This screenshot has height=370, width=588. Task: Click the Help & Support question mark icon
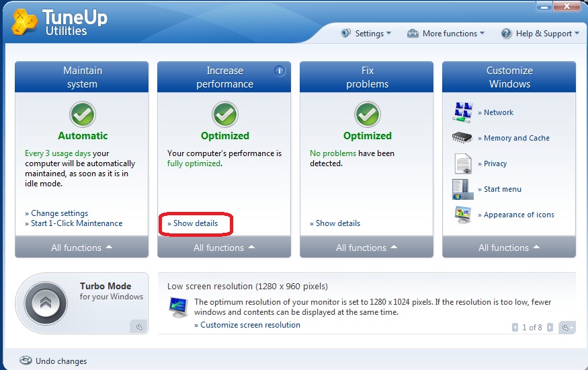(x=506, y=34)
